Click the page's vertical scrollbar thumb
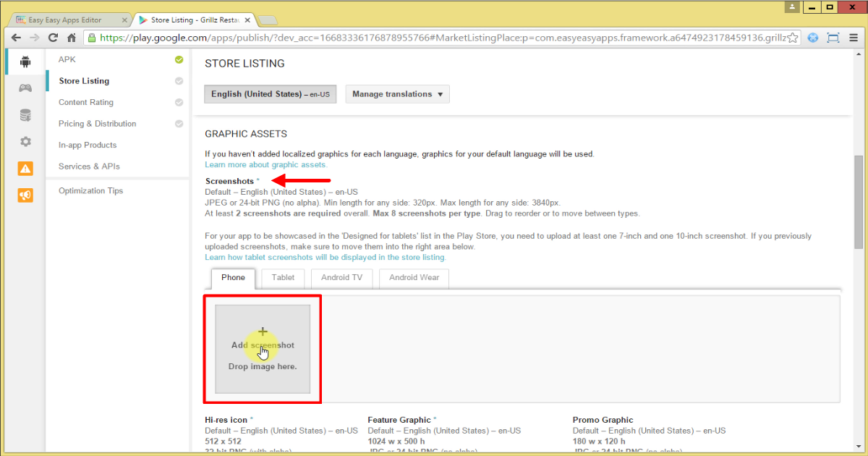868x456 pixels. [x=859, y=201]
